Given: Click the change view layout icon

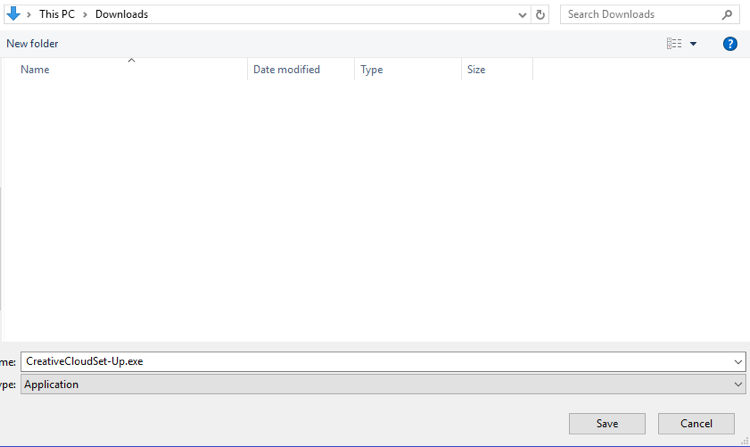Looking at the screenshot, I should pyautogui.click(x=674, y=44).
